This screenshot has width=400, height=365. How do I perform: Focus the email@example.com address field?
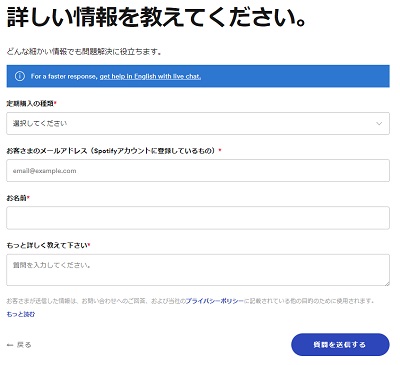[198, 171]
